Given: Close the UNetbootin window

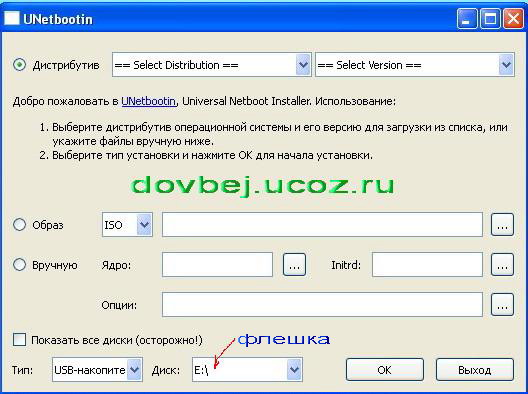Looking at the screenshot, I should [x=513, y=19].
